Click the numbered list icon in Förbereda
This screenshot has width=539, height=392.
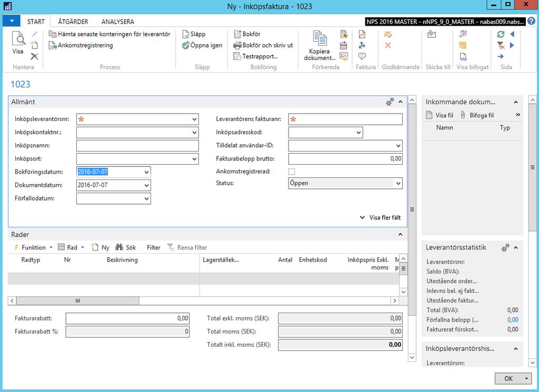pyautogui.click(x=344, y=56)
